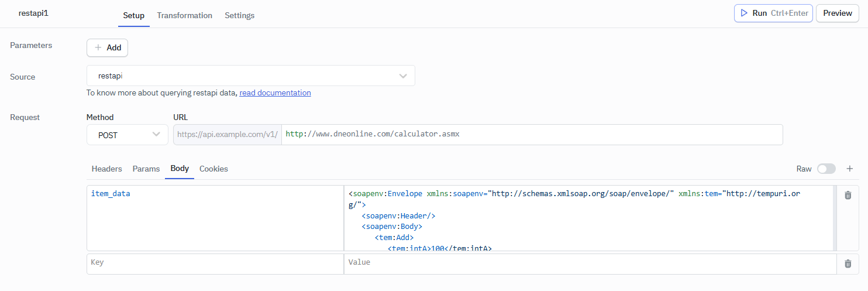Open the Headers request tab
This screenshot has width=868, height=291.
pos(106,169)
